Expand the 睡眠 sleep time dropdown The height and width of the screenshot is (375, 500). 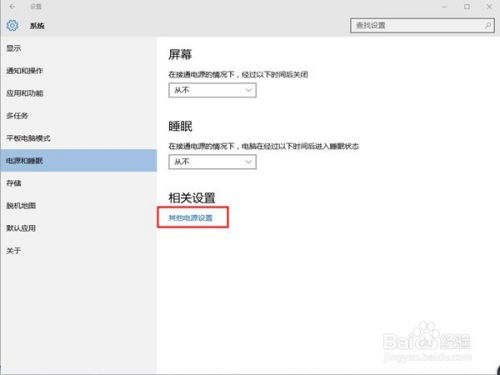tap(212, 162)
